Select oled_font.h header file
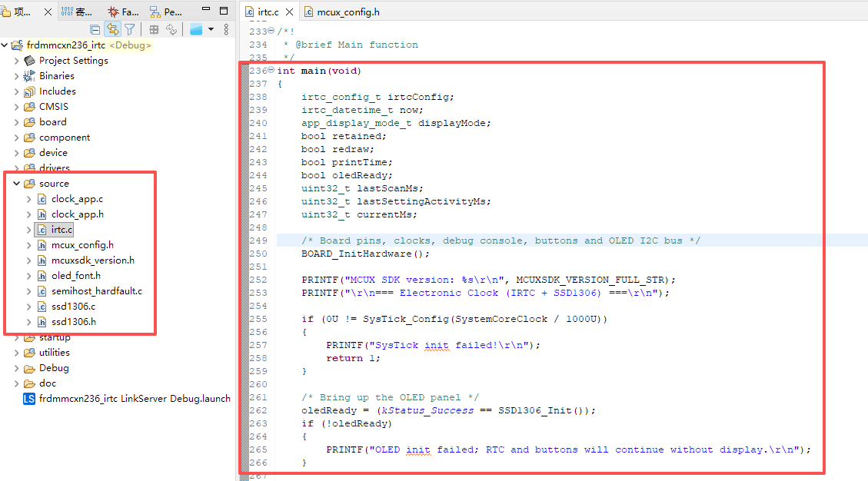 tap(76, 276)
